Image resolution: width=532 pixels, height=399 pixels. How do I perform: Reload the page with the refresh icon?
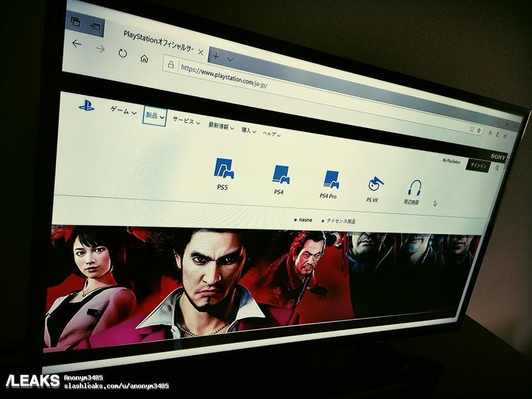pyautogui.click(x=122, y=53)
